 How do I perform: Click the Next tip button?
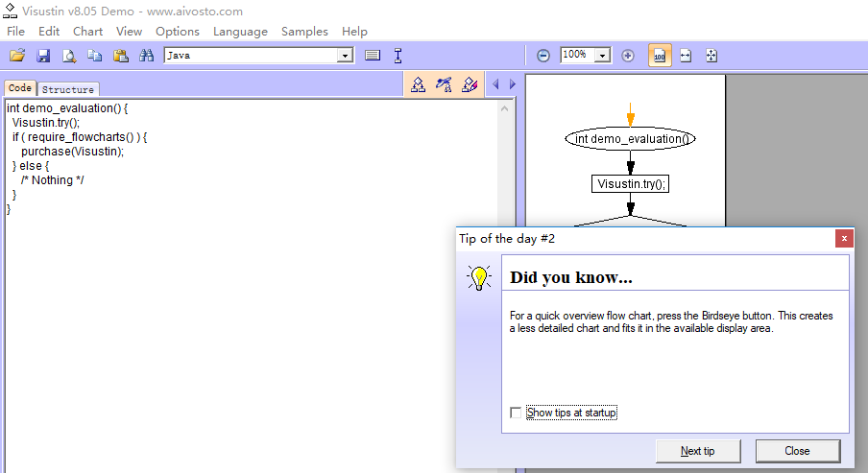pos(698,451)
